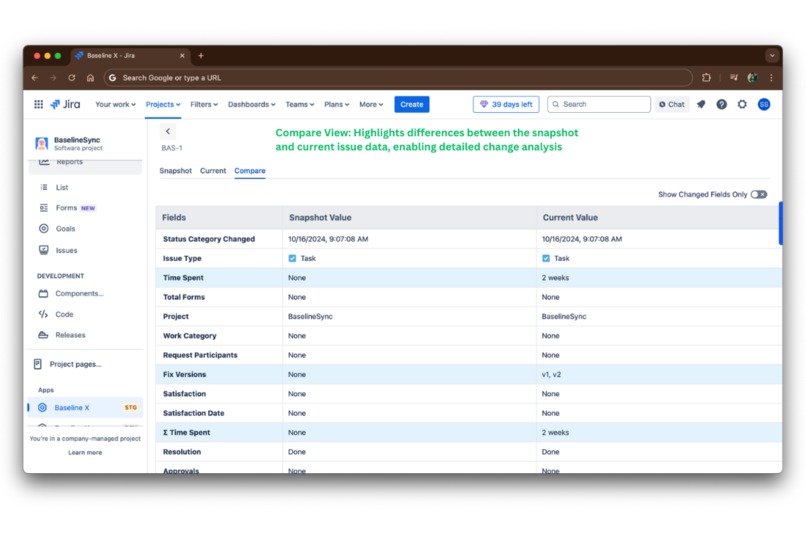Select the Compare tab
The width and height of the screenshot is (806, 537).
coord(250,171)
